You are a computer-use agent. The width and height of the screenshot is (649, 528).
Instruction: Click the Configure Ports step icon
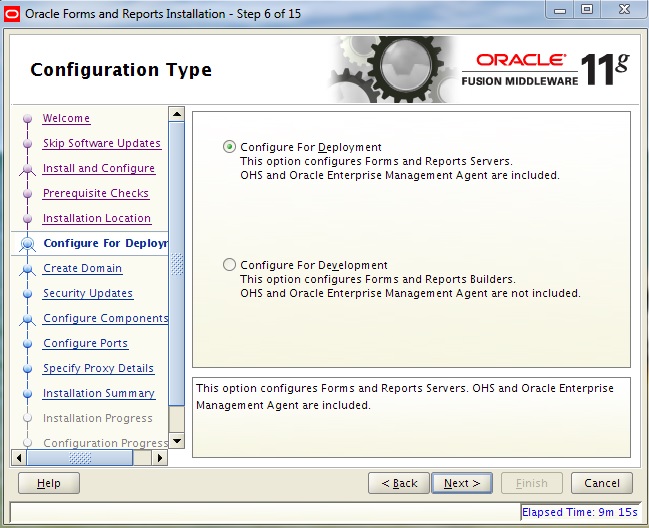point(27,343)
